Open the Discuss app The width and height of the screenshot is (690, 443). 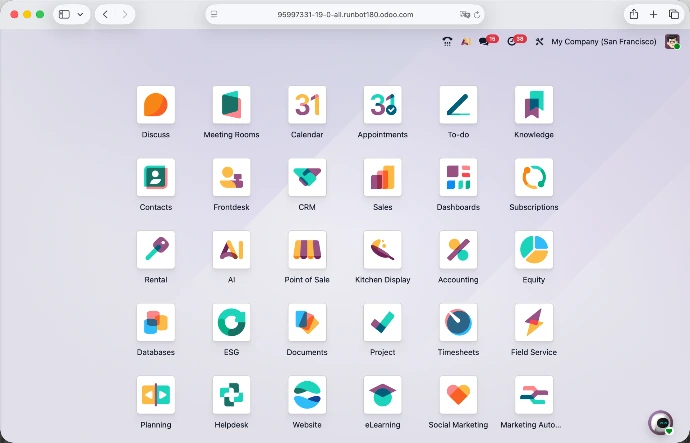click(155, 105)
